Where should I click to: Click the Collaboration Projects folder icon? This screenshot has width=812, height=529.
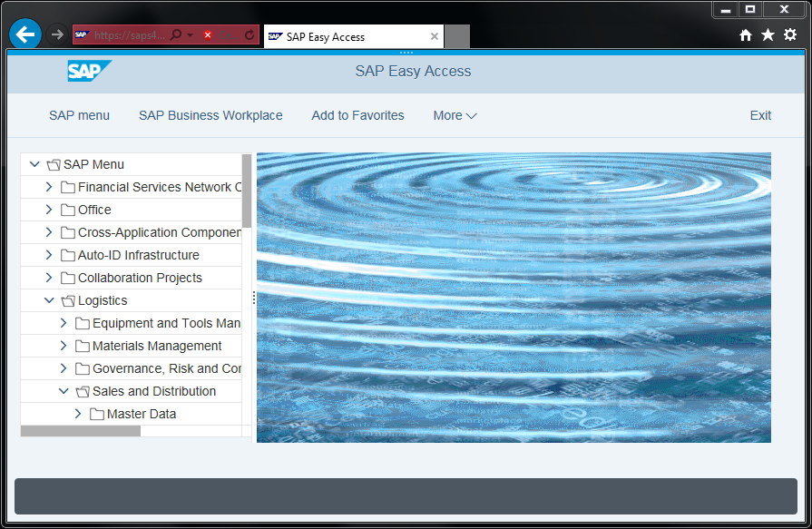pos(68,279)
